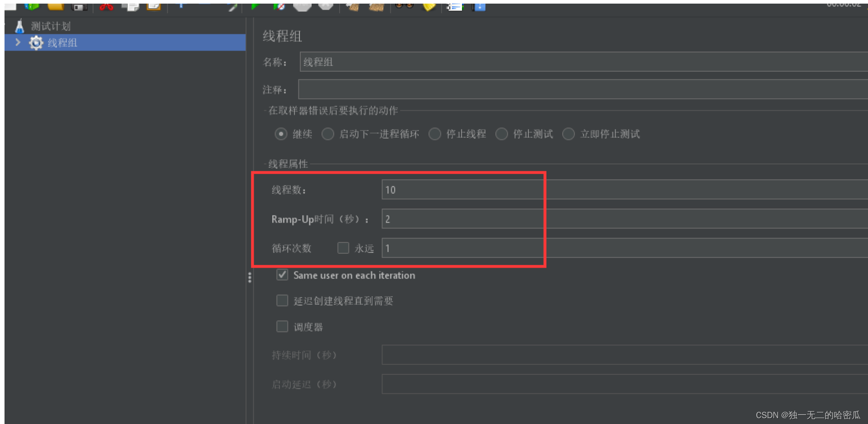Click the Stop octagon icon
The height and width of the screenshot is (424, 868).
click(302, 7)
